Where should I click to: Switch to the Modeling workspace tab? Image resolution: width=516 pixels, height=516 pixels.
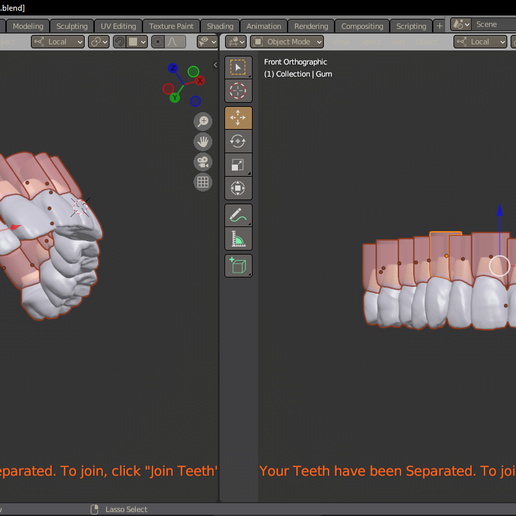click(28, 26)
